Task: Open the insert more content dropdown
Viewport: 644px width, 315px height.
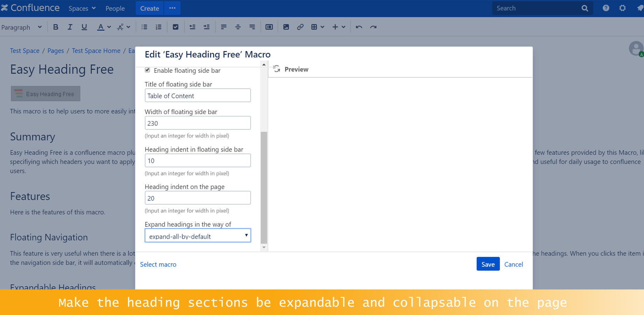Action: [339, 27]
